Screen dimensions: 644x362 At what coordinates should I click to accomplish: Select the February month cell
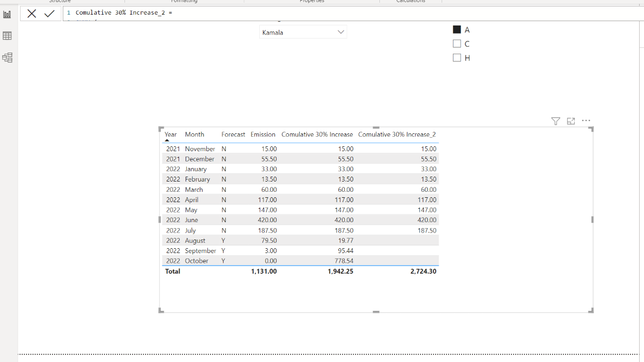[x=197, y=179]
